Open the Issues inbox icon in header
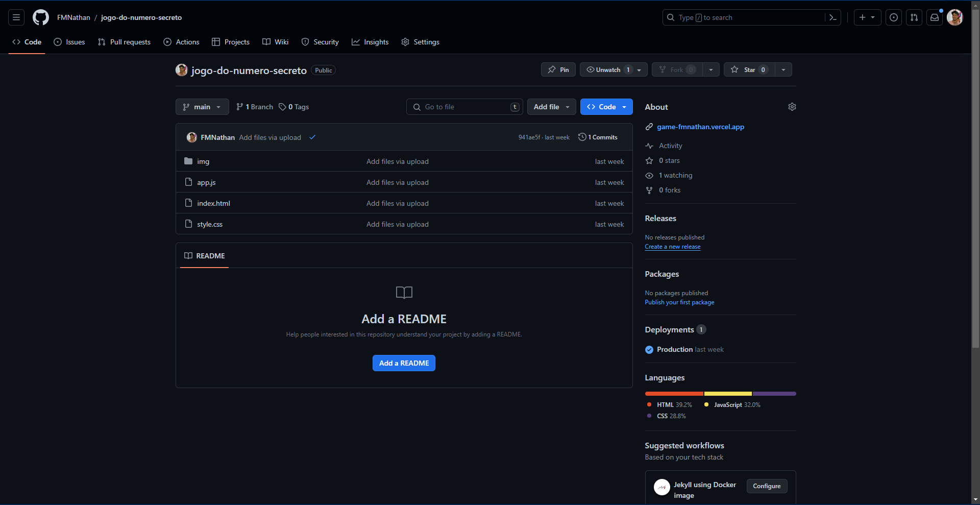 [x=894, y=17]
